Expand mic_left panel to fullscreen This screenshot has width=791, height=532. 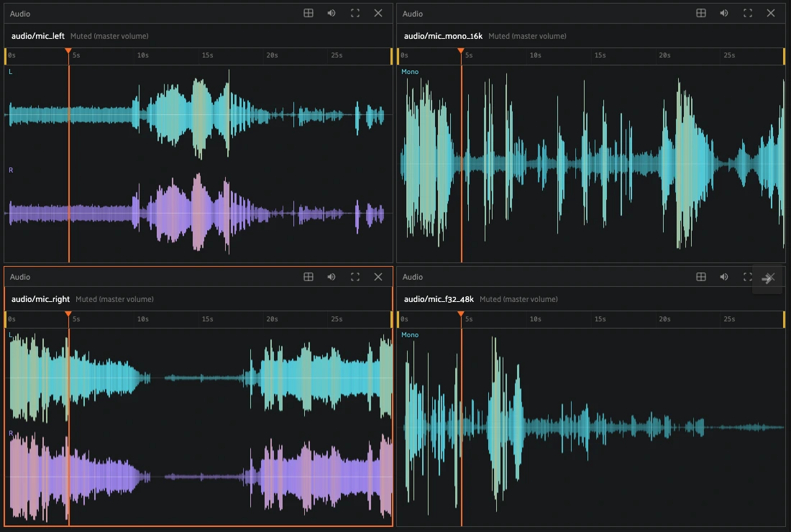[x=355, y=13]
